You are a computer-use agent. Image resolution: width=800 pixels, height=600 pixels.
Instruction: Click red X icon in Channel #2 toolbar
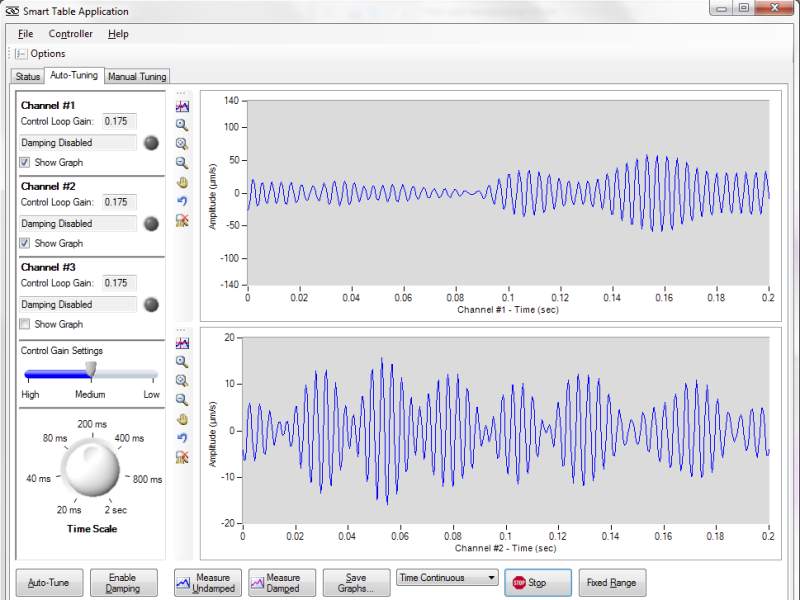(x=182, y=457)
